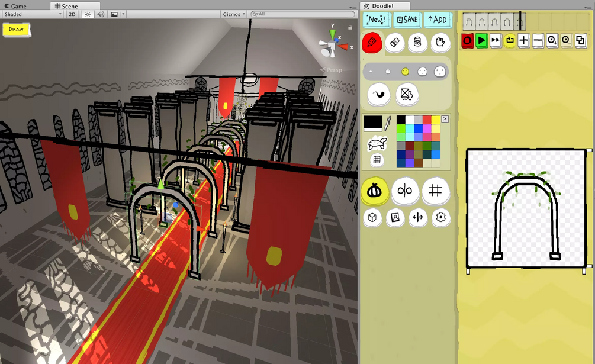Pick the red swatch in top row
The image size is (595, 364).
point(427,120)
